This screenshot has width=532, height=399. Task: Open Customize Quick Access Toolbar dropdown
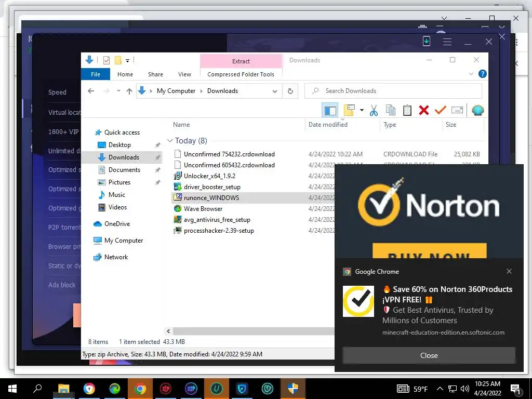(x=128, y=61)
